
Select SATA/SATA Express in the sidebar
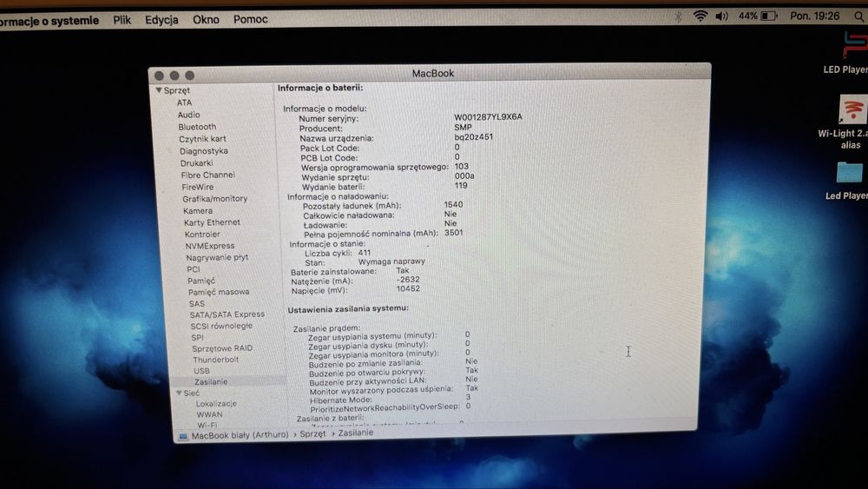pos(227,314)
